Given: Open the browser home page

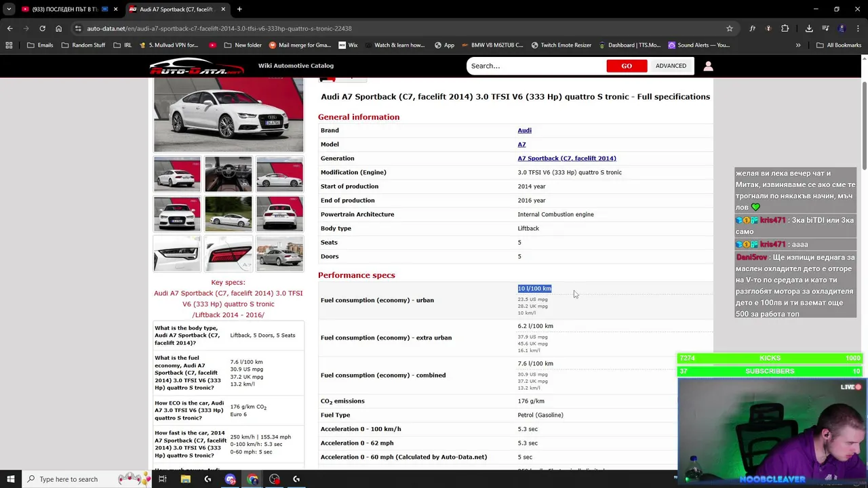Looking at the screenshot, I should (58, 28).
